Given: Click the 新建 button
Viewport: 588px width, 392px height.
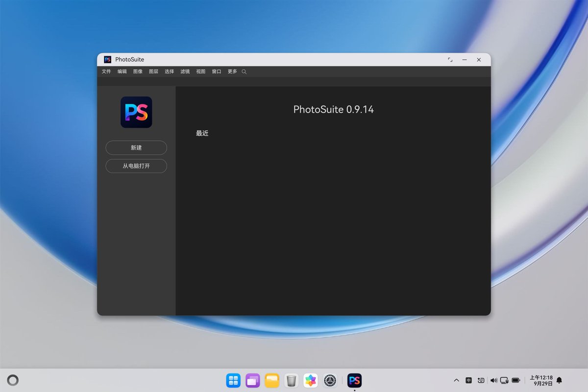Looking at the screenshot, I should click(136, 147).
